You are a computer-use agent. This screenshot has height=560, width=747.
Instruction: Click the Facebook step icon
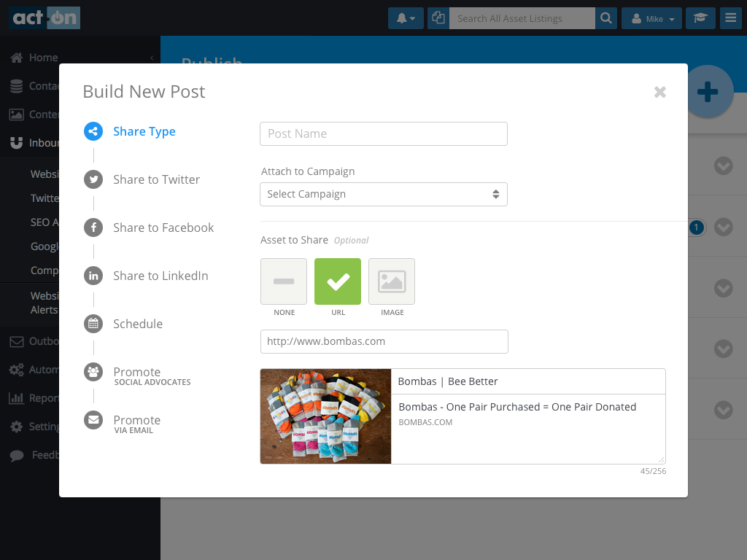coord(93,227)
